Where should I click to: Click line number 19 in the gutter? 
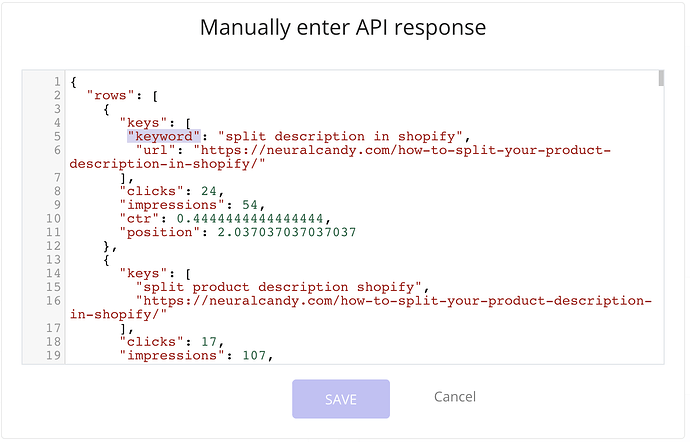click(x=56, y=354)
